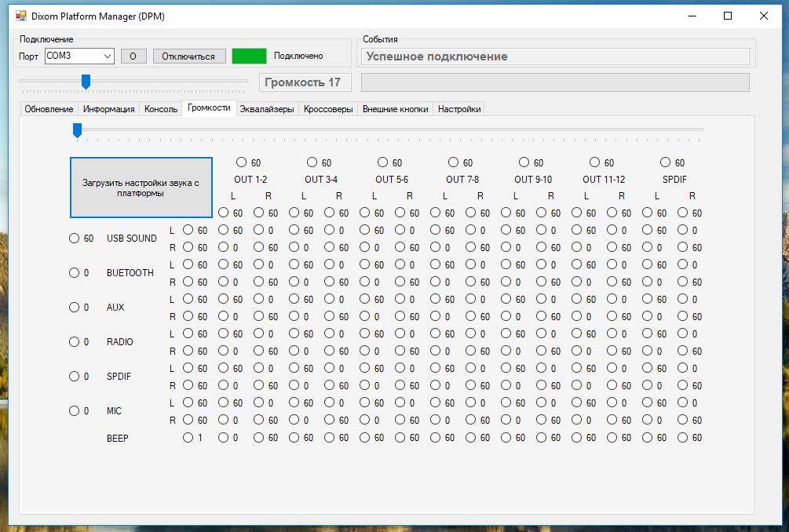Click the master volume slider thumb
This screenshot has height=532, width=789.
tap(86, 81)
